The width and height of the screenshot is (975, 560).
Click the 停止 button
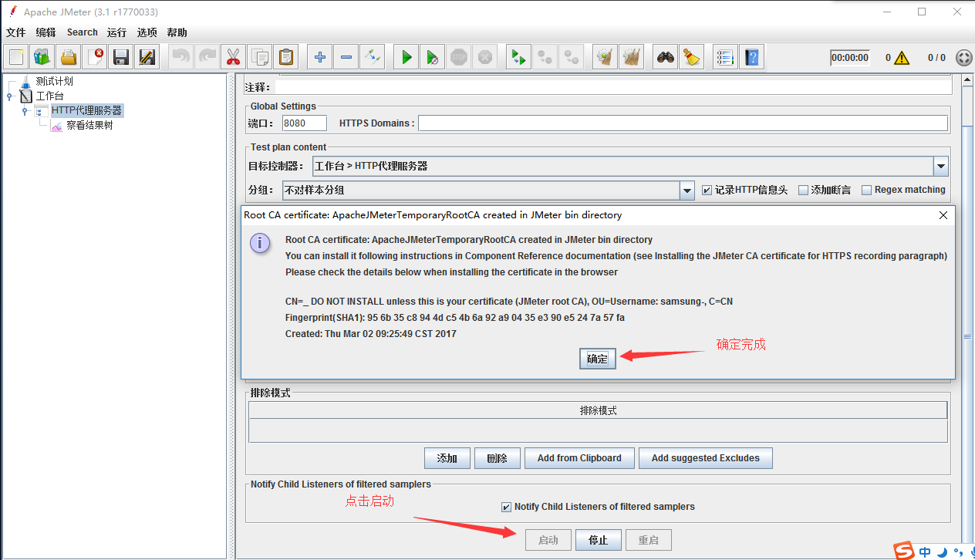point(599,540)
